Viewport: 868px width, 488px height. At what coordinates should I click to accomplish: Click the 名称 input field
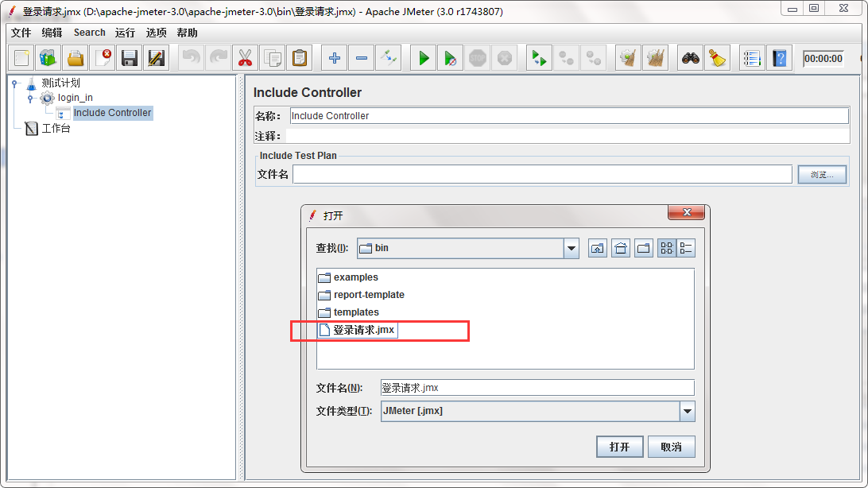click(x=569, y=115)
